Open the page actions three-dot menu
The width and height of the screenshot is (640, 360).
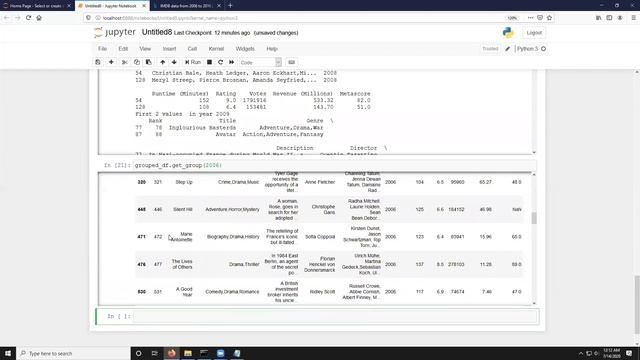click(x=530, y=18)
